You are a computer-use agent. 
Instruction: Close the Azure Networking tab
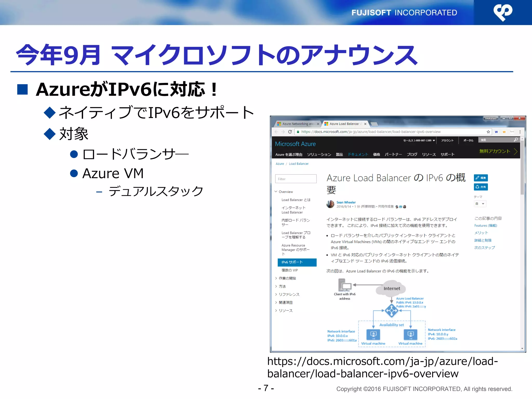[x=318, y=124]
